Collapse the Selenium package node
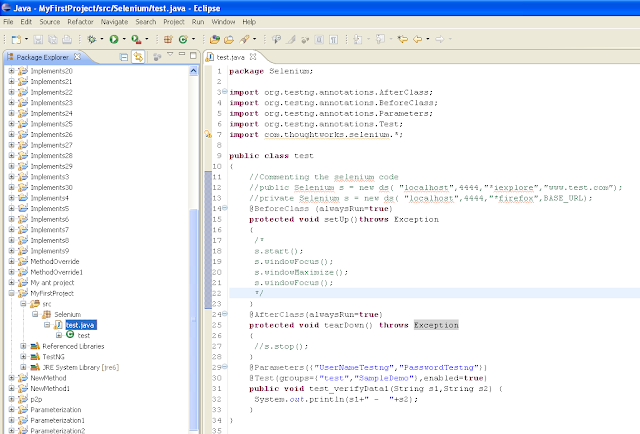 35,314
